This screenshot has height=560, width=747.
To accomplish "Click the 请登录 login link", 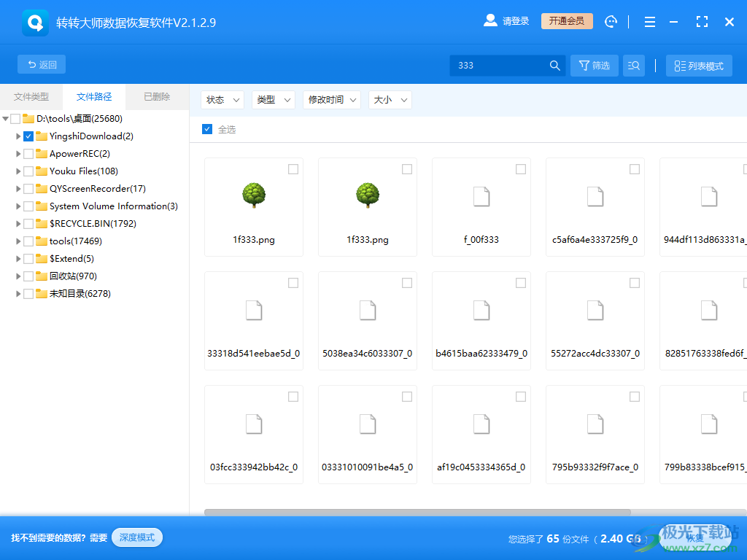I will pyautogui.click(x=516, y=21).
